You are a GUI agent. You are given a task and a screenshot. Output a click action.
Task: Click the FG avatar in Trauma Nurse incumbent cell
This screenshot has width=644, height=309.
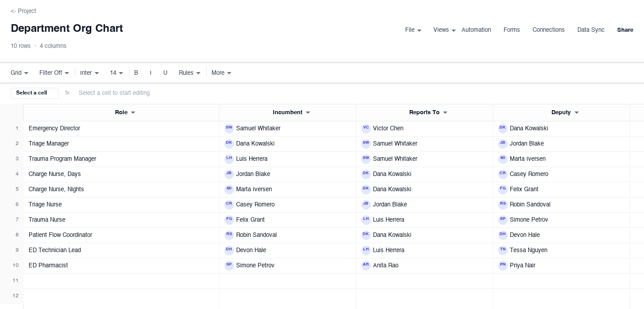pyautogui.click(x=229, y=220)
